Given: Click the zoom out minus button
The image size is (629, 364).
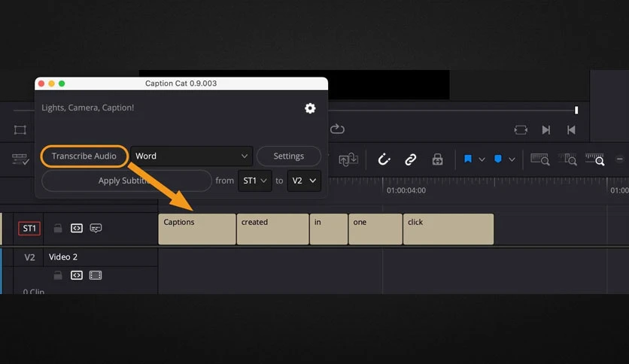Looking at the screenshot, I should (x=620, y=159).
